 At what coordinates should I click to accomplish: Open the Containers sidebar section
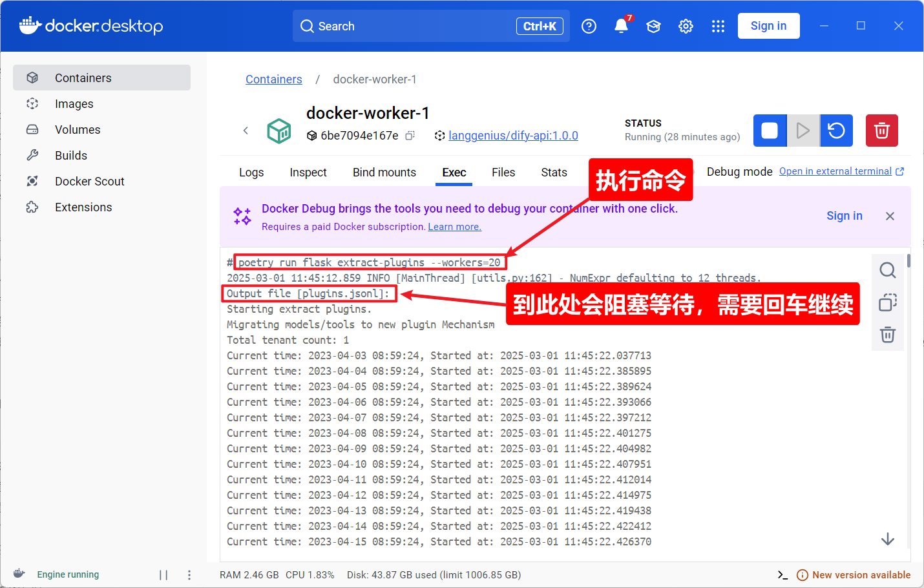101,78
